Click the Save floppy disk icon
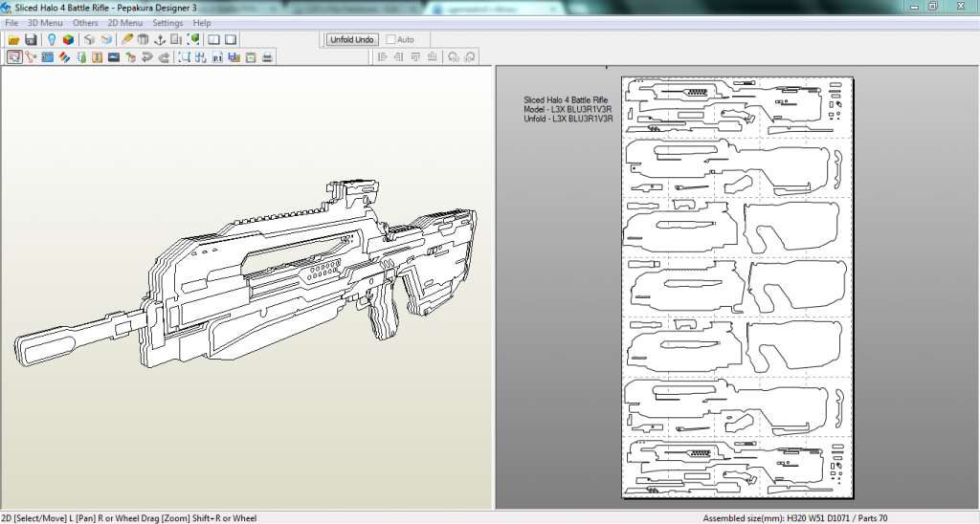 31,40
